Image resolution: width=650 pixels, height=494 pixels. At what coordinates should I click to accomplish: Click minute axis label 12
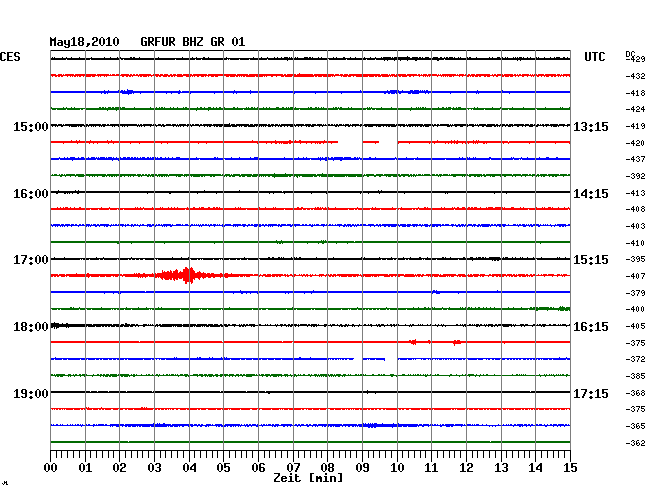click(x=466, y=467)
